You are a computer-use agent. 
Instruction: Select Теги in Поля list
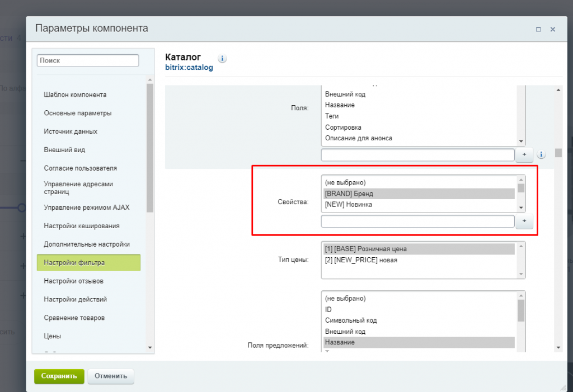(419, 116)
